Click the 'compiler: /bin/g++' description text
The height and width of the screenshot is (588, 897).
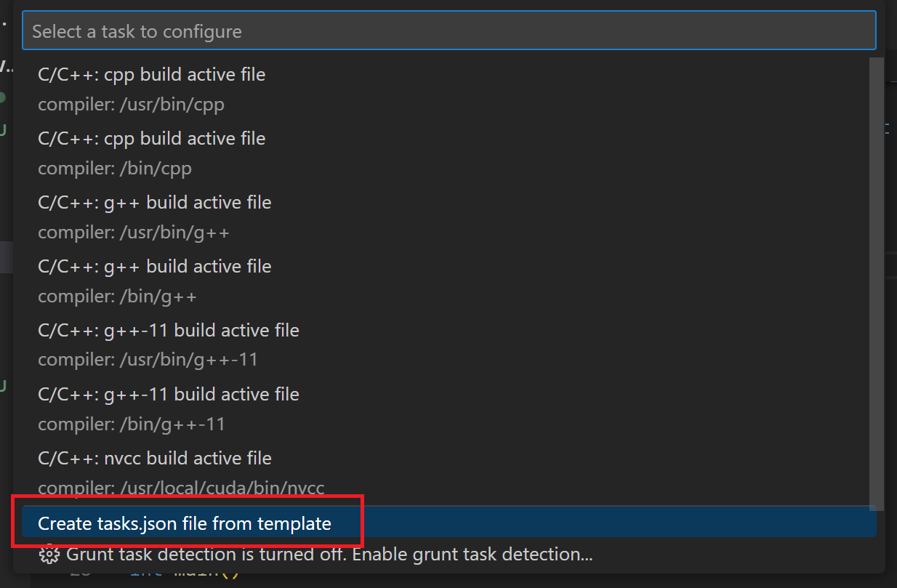pyautogui.click(x=117, y=297)
